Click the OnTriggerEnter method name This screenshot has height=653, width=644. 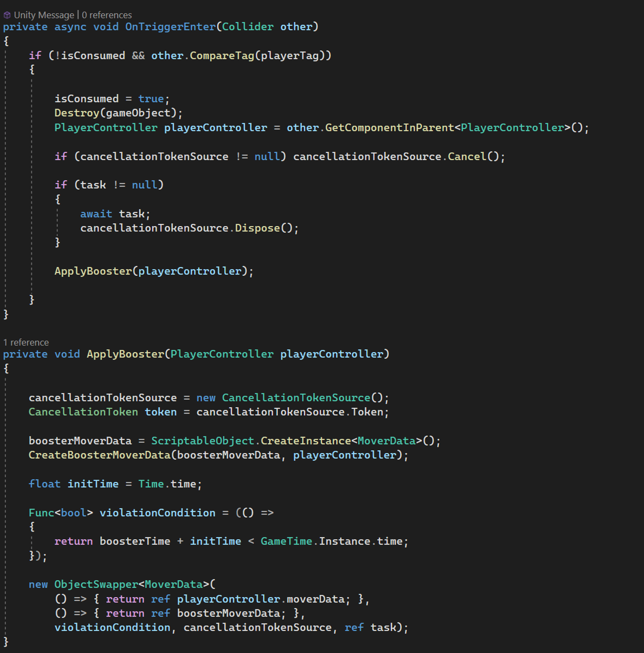(x=170, y=27)
